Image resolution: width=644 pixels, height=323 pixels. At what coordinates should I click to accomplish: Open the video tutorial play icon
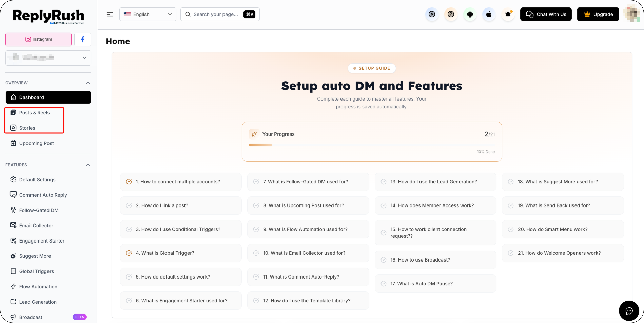point(432,14)
